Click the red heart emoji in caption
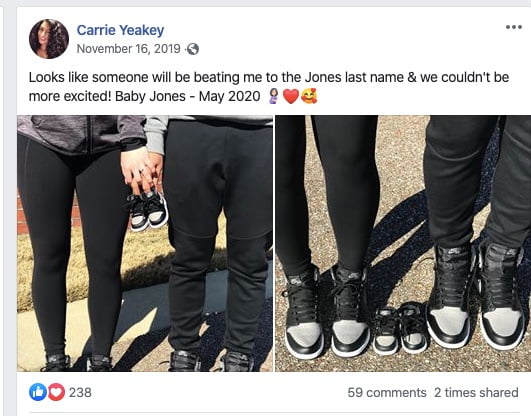This screenshot has width=531, height=416. 291,97
